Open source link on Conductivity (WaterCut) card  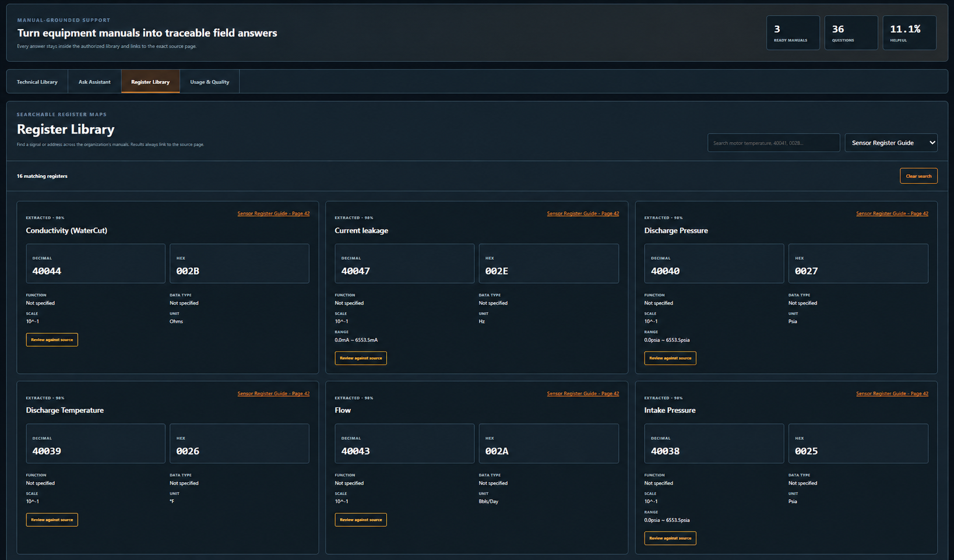273,213
